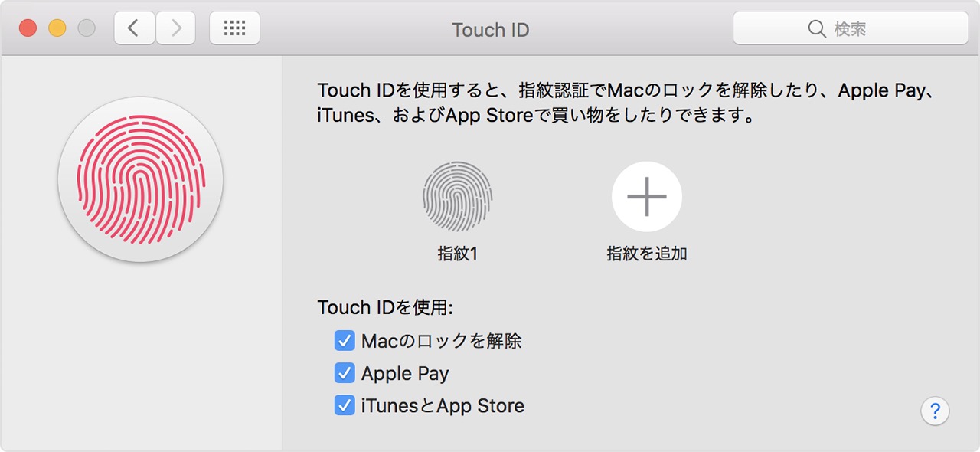Click the gray zoom window button
Screen dimensions: 980x452
pyautogui.click(x=87, y=29)
